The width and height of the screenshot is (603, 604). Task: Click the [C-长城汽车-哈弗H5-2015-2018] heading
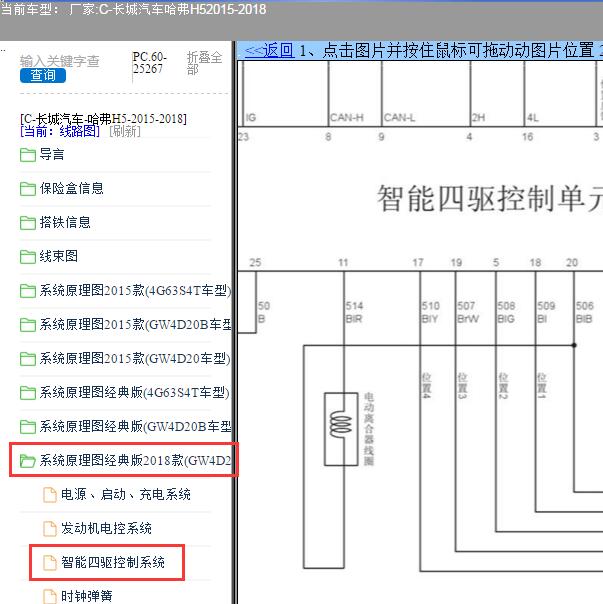pyautogui.click(x=103, y=119)
